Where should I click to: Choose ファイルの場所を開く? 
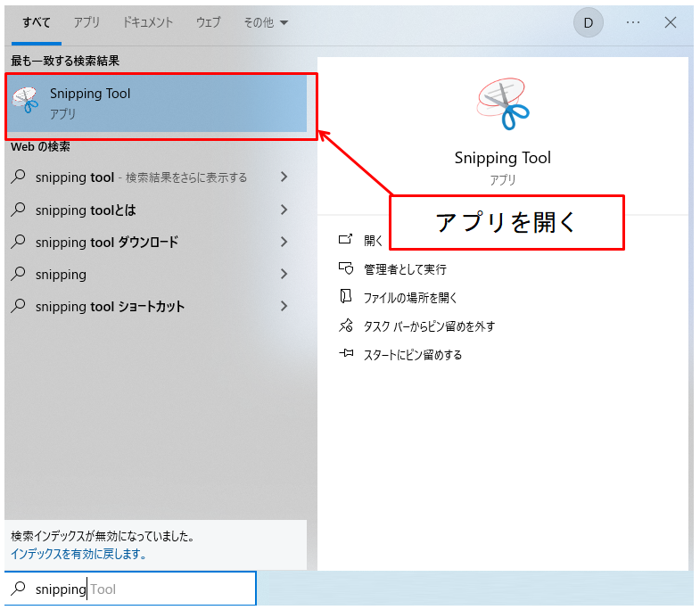[410, 298]
